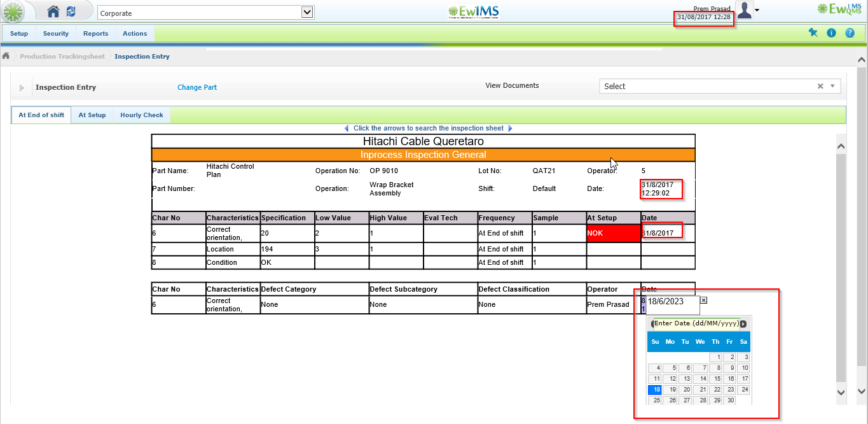Open the View Documents Select dropdown arrow
The width and height of the screenshot is (868, 424).
(832, 86)
